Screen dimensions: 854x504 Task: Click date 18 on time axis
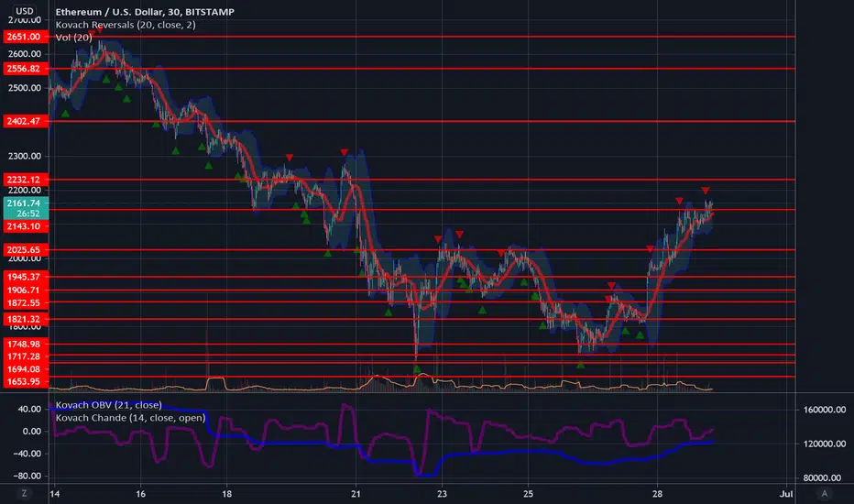(x=226, y=494)
